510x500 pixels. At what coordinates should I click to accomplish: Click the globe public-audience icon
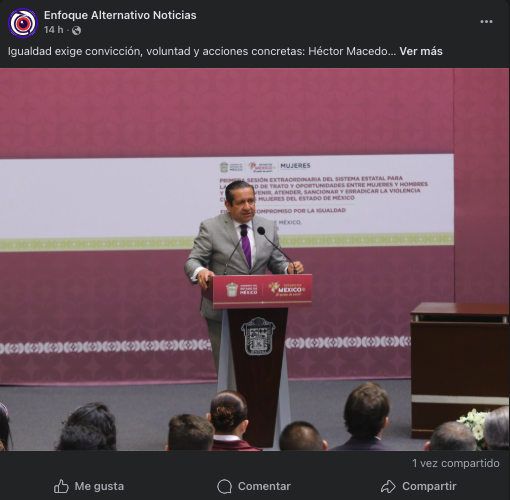[x=76, y=31]
